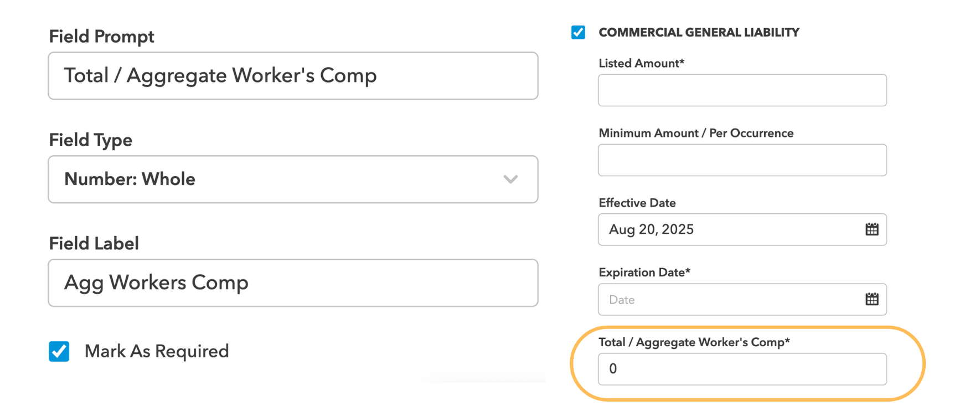The image size is (980, 416).
Task: Open the Number: Whole type selector
Action: coord(293,179)
